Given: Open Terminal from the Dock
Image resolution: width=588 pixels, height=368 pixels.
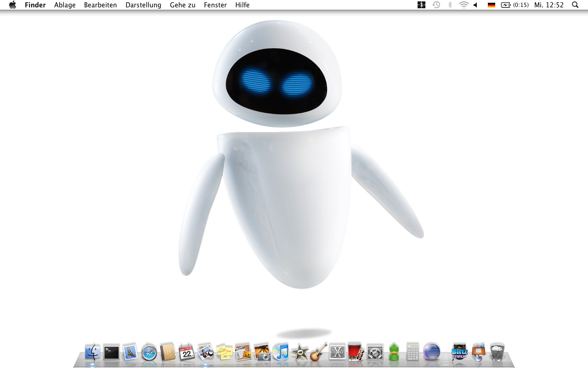Looking at the screenshot, I should 111,352.
